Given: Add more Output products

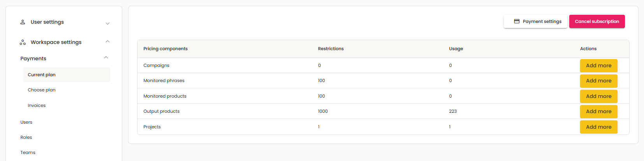Looking at the screenshot, I should click(x=598, y=112).
